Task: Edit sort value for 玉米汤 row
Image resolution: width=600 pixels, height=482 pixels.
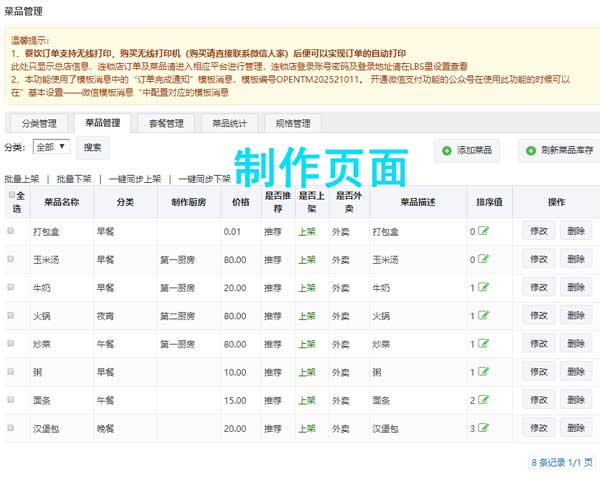Action: point(483,259)
